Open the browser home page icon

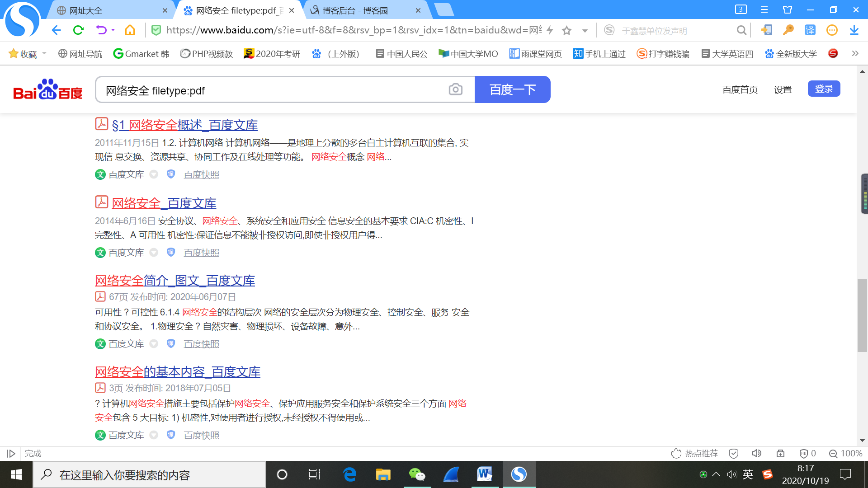point(130,30)
